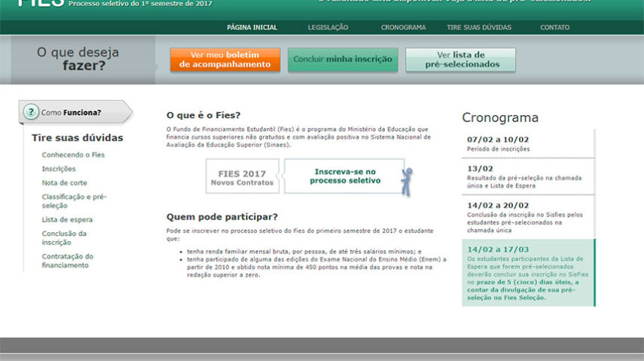The height and width of the screenshot is (361, 644).
Task: Go to the Nota de corte link
Action: [64, 182]
